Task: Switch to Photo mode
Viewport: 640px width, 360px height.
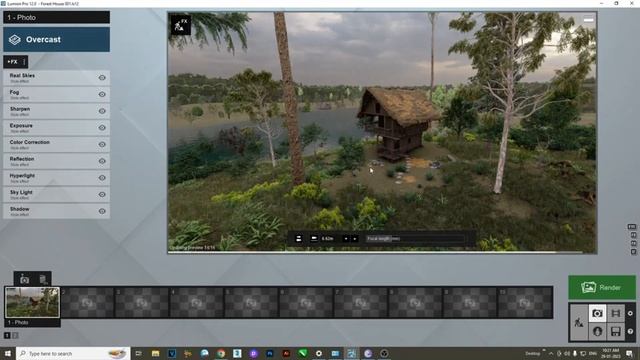Action: pyautogui.click(x=597, y=313)
